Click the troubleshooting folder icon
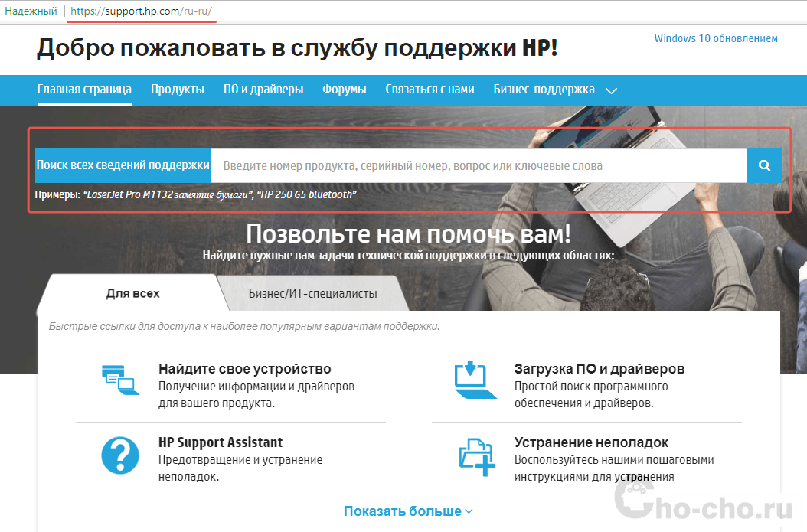The height and width of the screenshot is (532, 807). (476, 457)
